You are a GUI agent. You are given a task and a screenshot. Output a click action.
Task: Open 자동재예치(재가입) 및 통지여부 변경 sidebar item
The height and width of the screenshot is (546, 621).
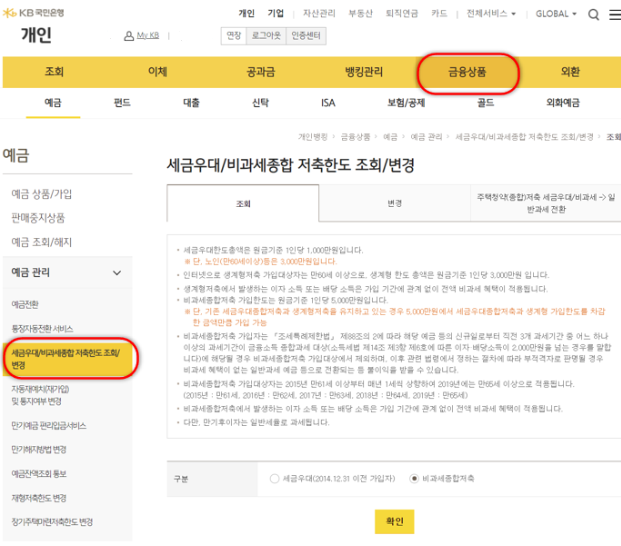coord(40,395)
